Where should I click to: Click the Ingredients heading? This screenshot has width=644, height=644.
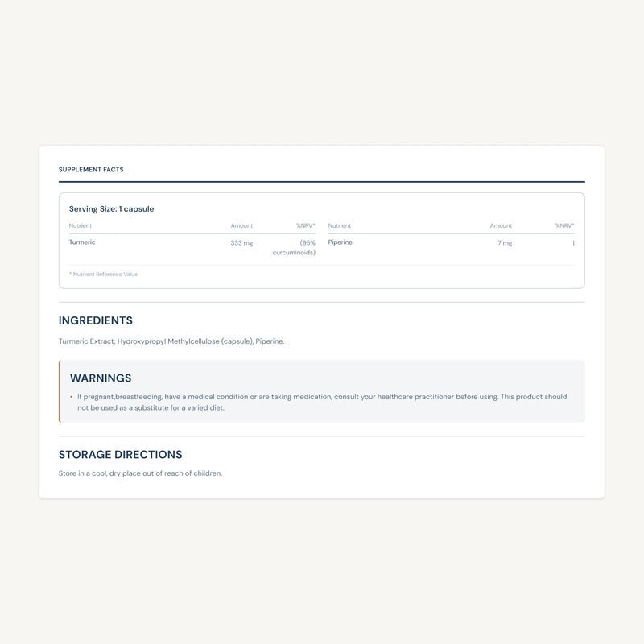96,320
